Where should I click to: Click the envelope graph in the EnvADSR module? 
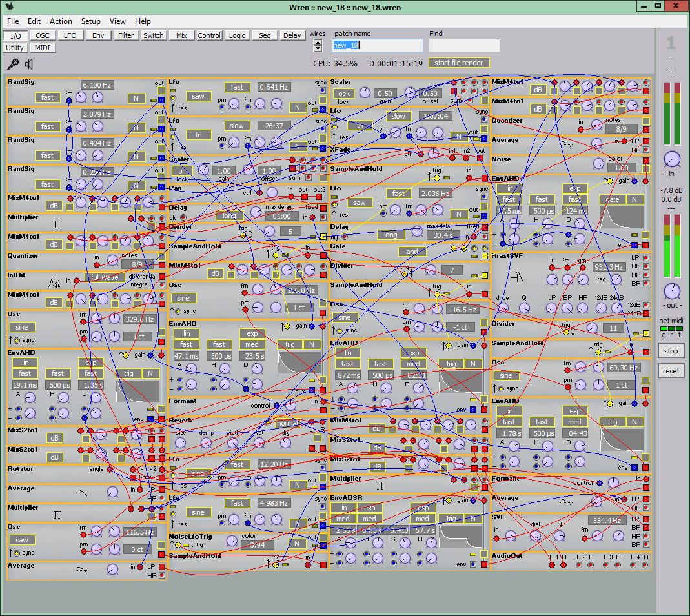[461, 537]
